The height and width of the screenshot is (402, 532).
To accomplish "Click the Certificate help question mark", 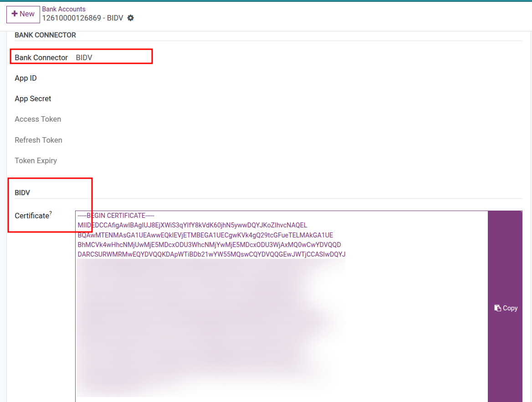I will [x=51, y=213].
